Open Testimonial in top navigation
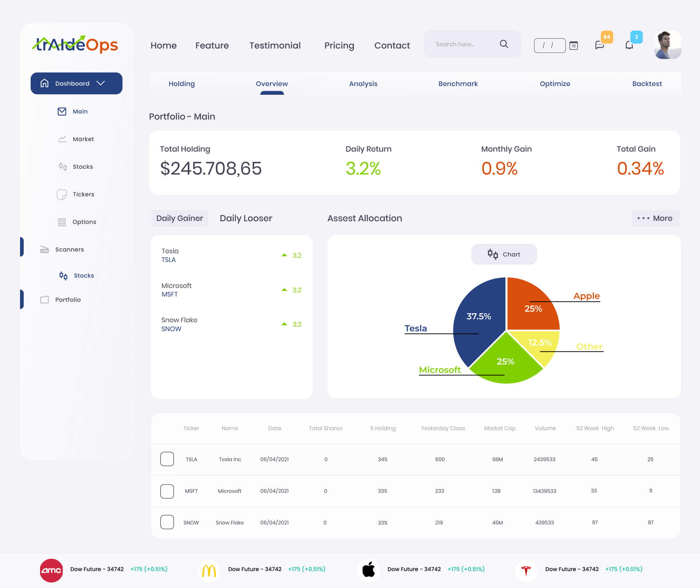700x588 pixels. point(275,46)
